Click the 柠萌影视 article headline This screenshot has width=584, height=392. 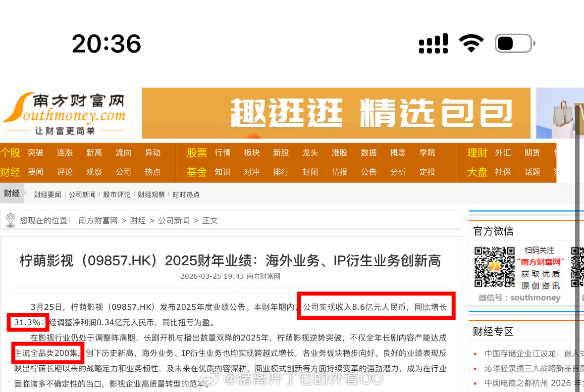[x=230, y=260]
